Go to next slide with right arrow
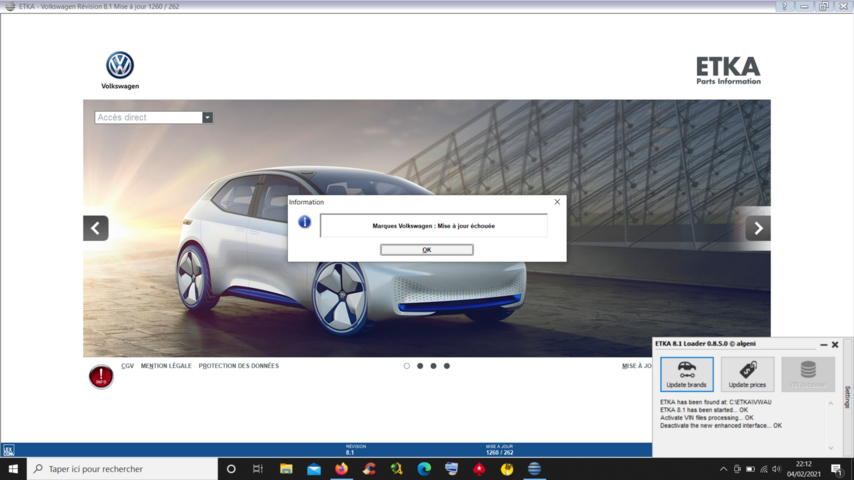Viewport: 854px width, 480px height. click(758, 228)
